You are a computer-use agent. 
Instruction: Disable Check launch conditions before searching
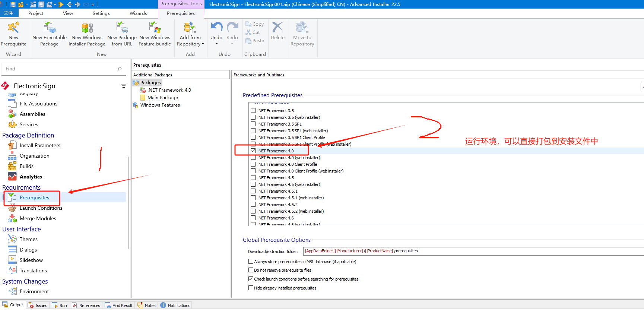tap(251, 279)
